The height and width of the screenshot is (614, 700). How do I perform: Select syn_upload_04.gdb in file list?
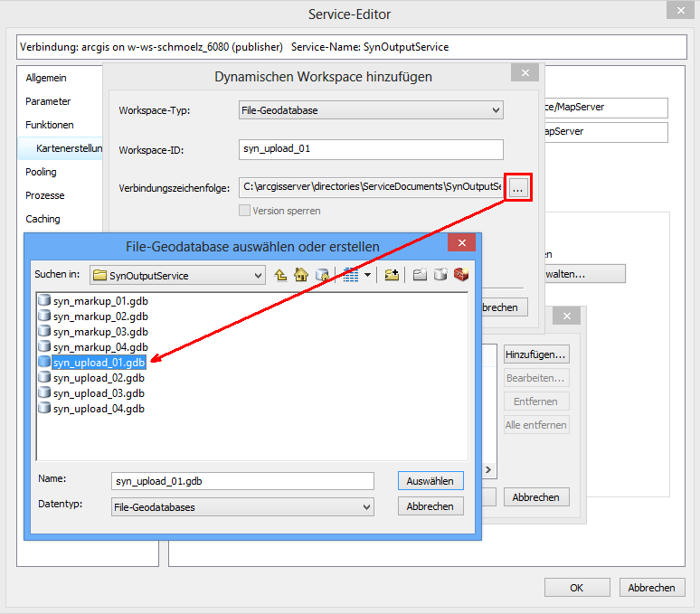[99, 409]
